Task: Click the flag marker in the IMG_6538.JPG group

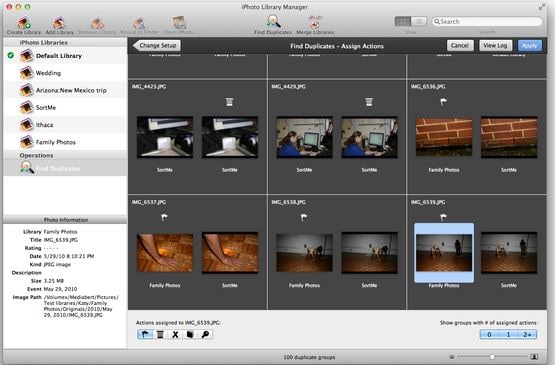Action: click(304, 217)
